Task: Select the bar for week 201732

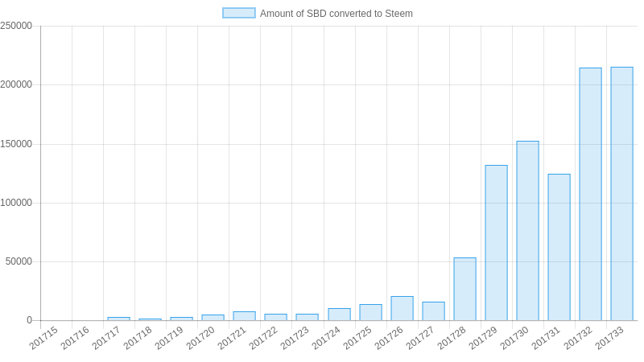Action: coord(591,194)
